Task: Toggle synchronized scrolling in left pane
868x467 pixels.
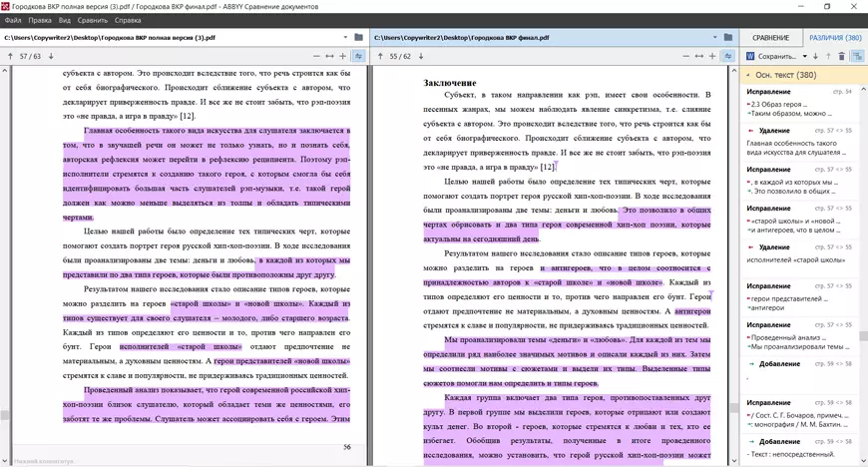Action: [359, 56]
